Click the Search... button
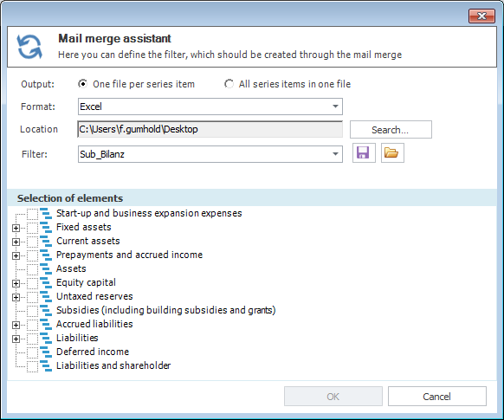This screenshot has height=420, width=504. [391, 130]
